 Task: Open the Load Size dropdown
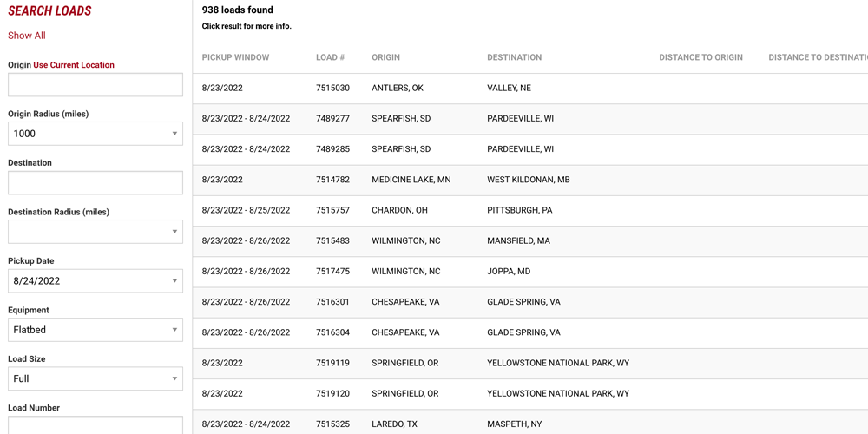(x=95, y=379)
